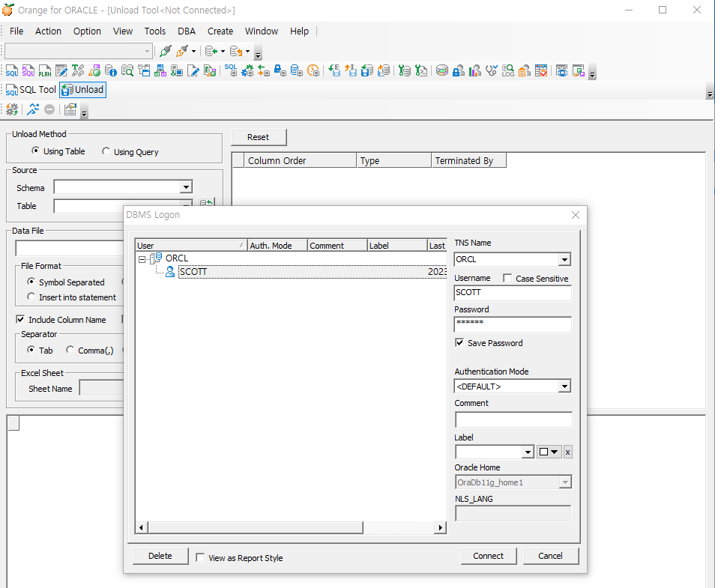Click the blue running-man execute icon
The image size is (715, 588).
(x=33, y=109)
